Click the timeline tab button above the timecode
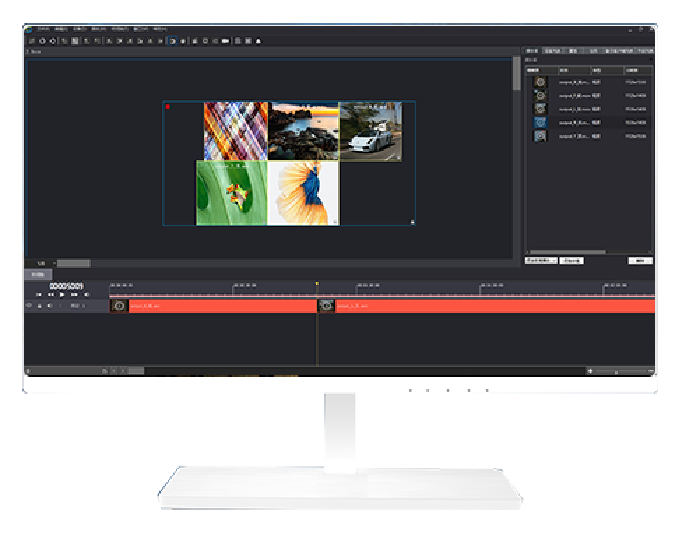The image size is (678, 536). click(38, 274)
